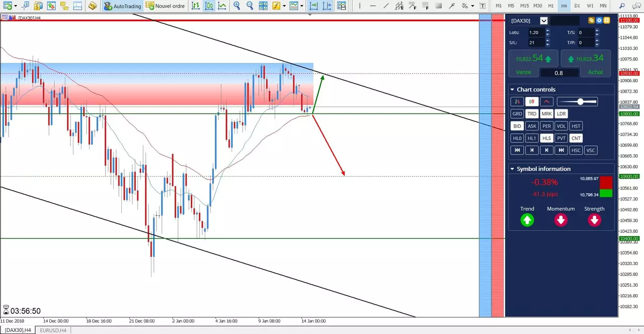Screen dimensions: 644x334
Task: Select the arrow drawing tool
Action: pyautogui.click(x=452, y=6)
